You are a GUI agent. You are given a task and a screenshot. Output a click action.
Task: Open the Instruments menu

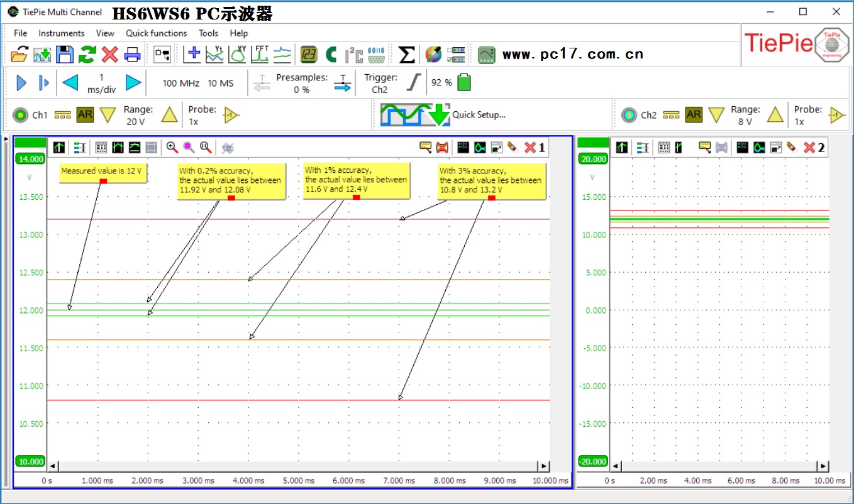61,33
